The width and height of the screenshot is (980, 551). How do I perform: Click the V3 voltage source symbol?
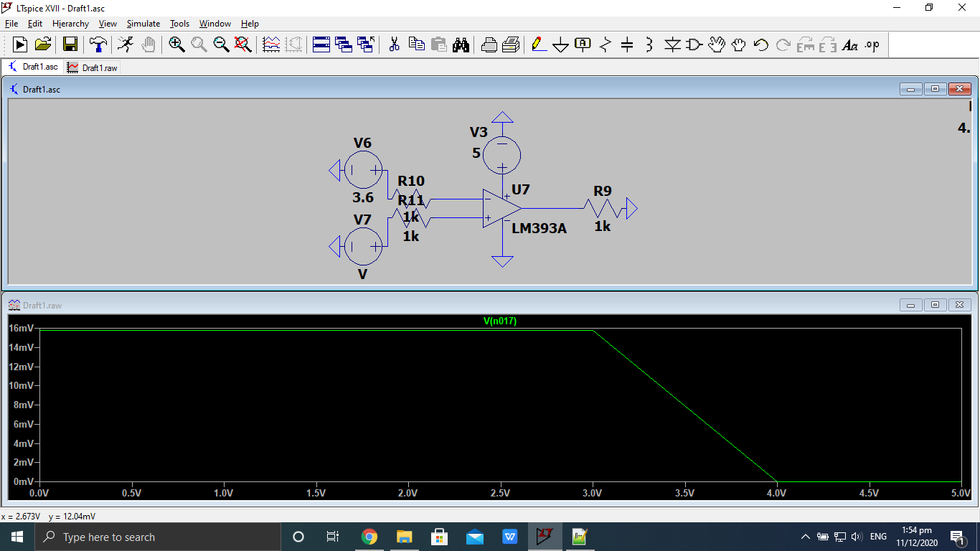pyautogui.click(x=502, y=155)
